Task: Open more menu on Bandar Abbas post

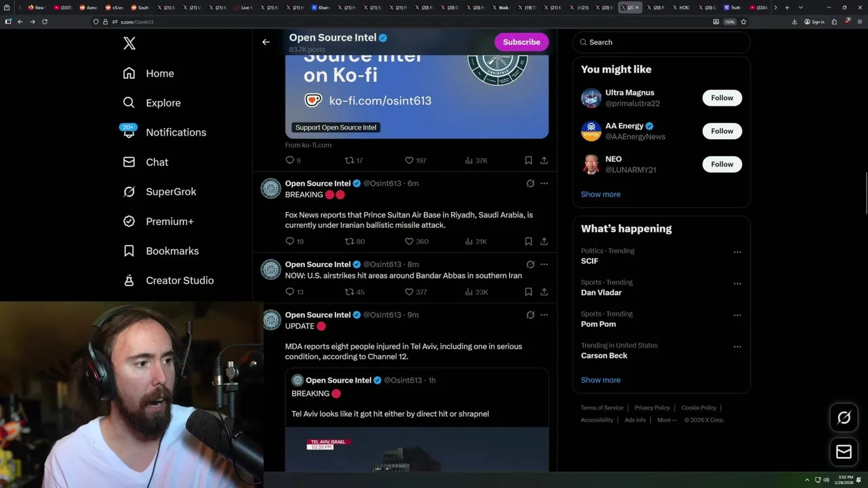Action: click(x=544, y=264)
